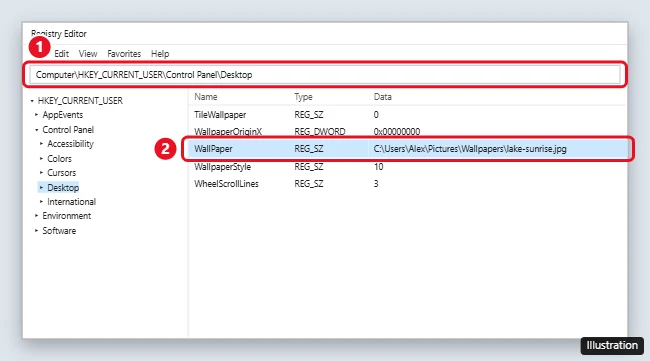650x361 pixels.
Task: Expand the Software key arrow
Action: 36,230
